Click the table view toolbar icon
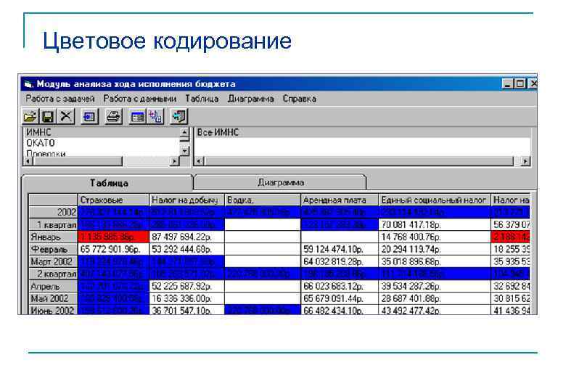The image size is (566, 392). [x=138, y=117]
